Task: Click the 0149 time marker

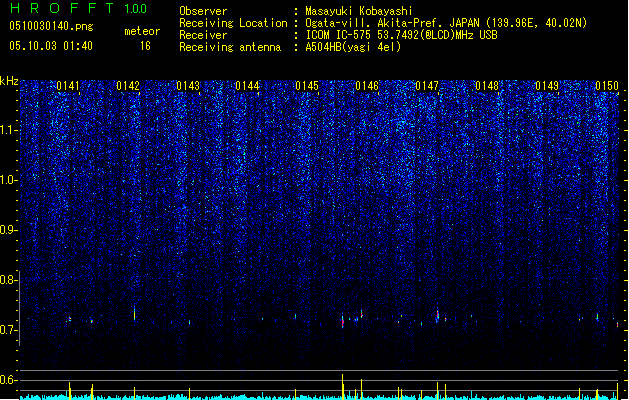Action: (x=547, y=86)
